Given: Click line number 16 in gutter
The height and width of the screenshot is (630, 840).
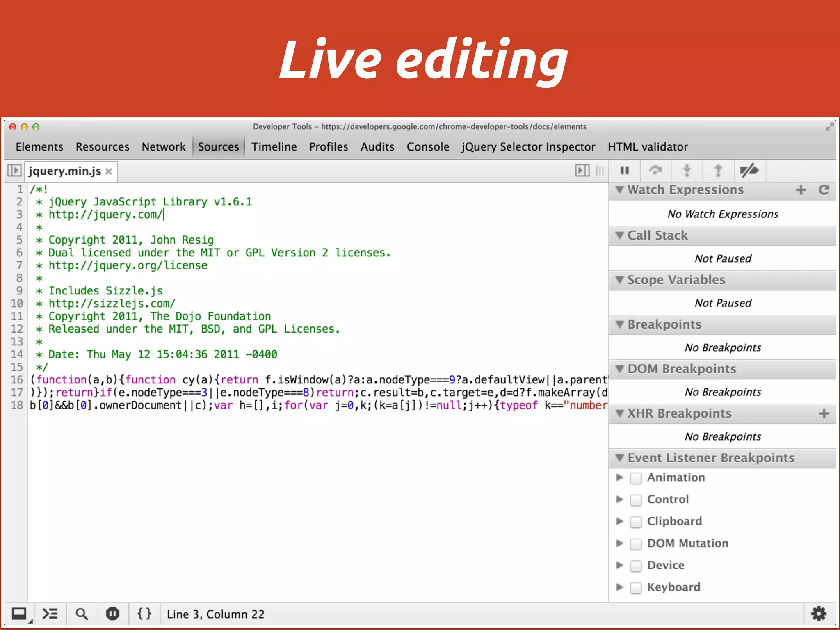Looking at the screenshot, I should point(17,380).
